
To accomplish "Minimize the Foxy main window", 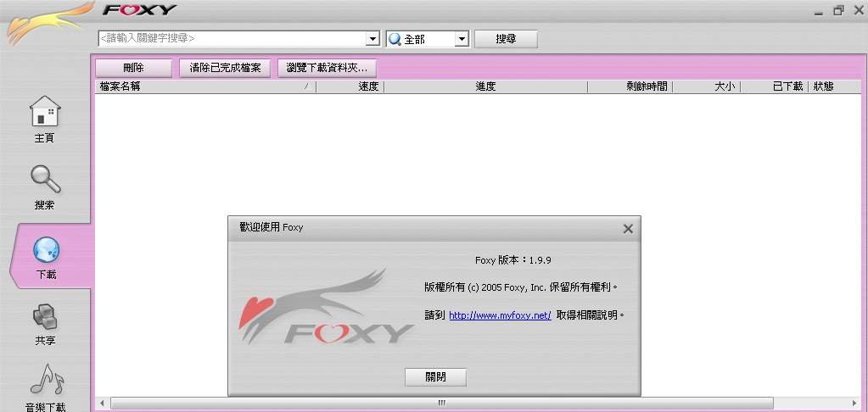I will click(x=819, y=11).
